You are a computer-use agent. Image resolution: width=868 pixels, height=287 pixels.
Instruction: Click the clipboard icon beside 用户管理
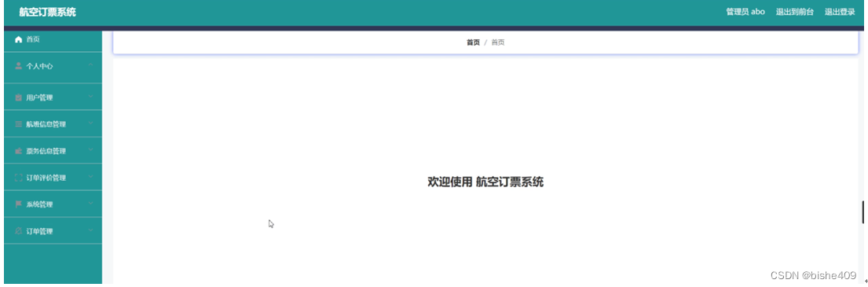click(x=18, y=98)
